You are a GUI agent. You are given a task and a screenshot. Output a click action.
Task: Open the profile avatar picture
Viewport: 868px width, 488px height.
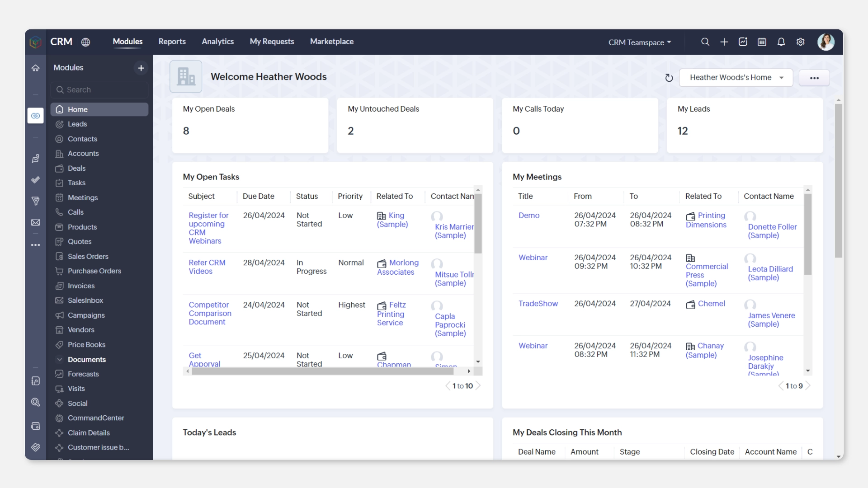826,42
